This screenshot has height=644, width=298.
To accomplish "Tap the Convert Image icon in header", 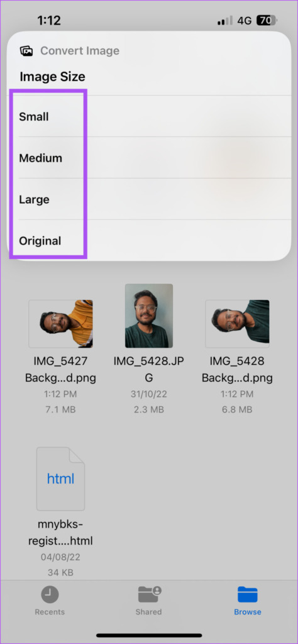I will click(26, 51).
